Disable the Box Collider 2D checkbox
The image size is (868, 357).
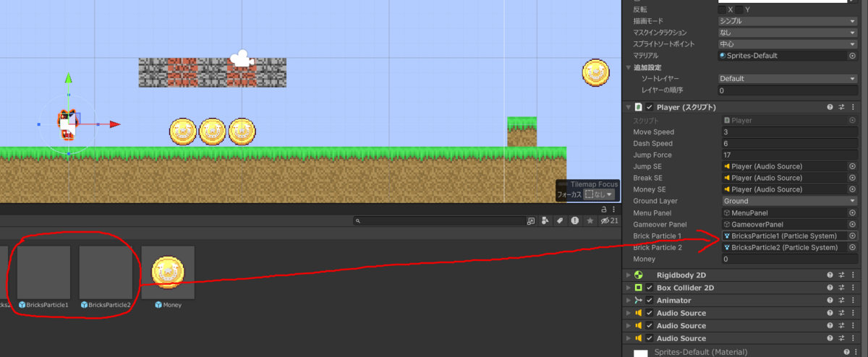coord(650,288)
